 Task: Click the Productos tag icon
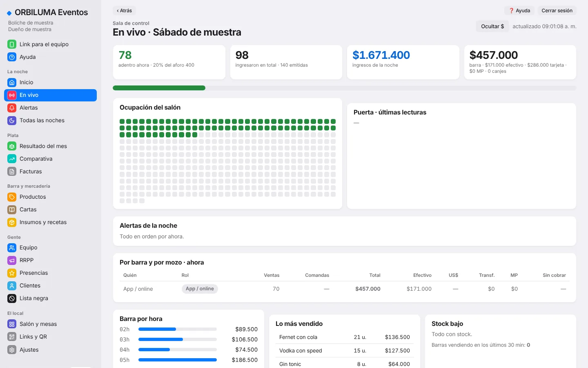(x=12, y=197)
